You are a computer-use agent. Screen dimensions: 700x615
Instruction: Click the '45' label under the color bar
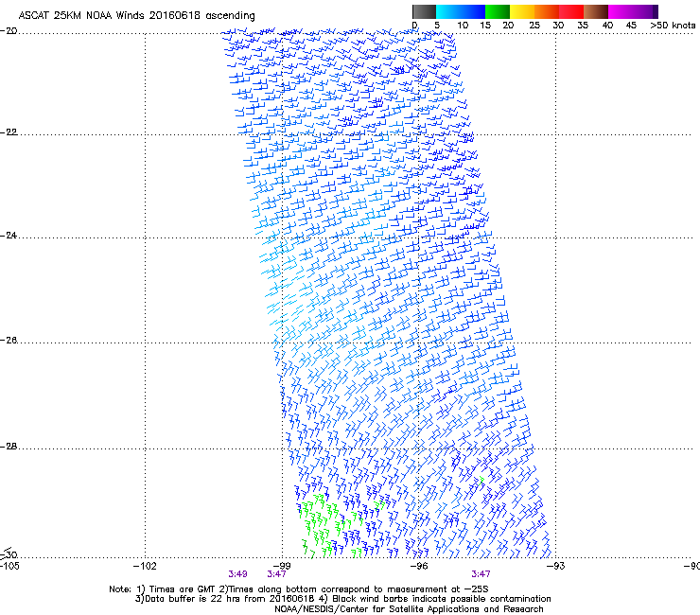tap(631, 26)
